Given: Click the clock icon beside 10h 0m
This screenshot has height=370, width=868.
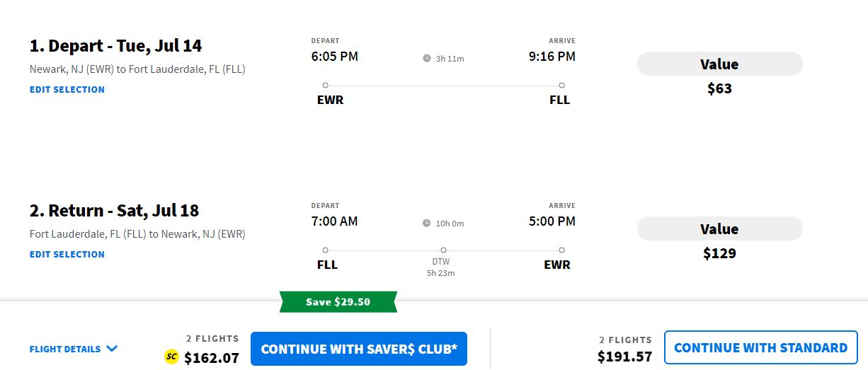Looking at the screenshot, I should tap(427, 223).
